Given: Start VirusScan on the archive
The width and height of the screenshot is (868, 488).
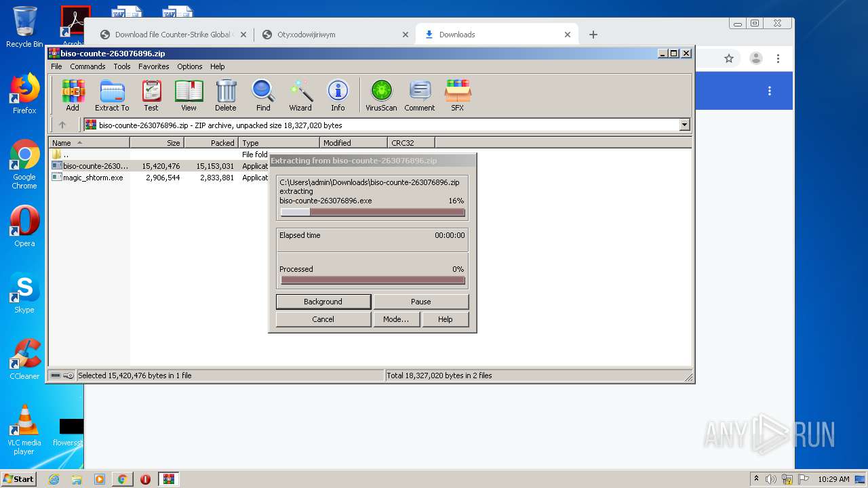Looking at the screenshot, I should [x=381, y=95].
